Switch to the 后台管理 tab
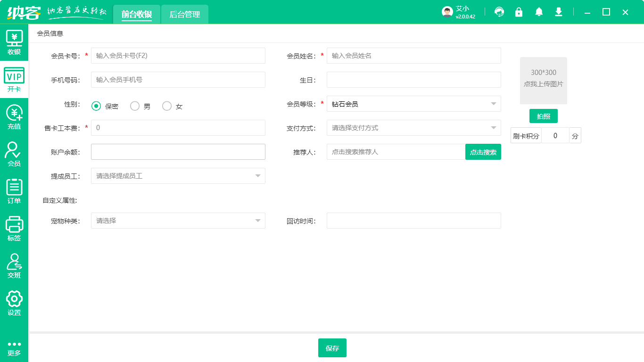Screen dimensions: 644x362 point(184,14)
